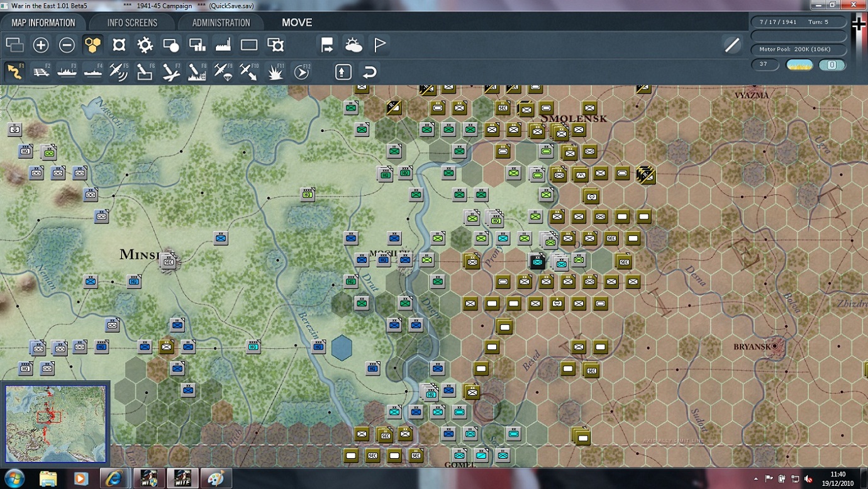Open Windows Explorer from taskbar
Image resolution: width=868 pixels, height=489 pixels.
(x=48, y=478)
